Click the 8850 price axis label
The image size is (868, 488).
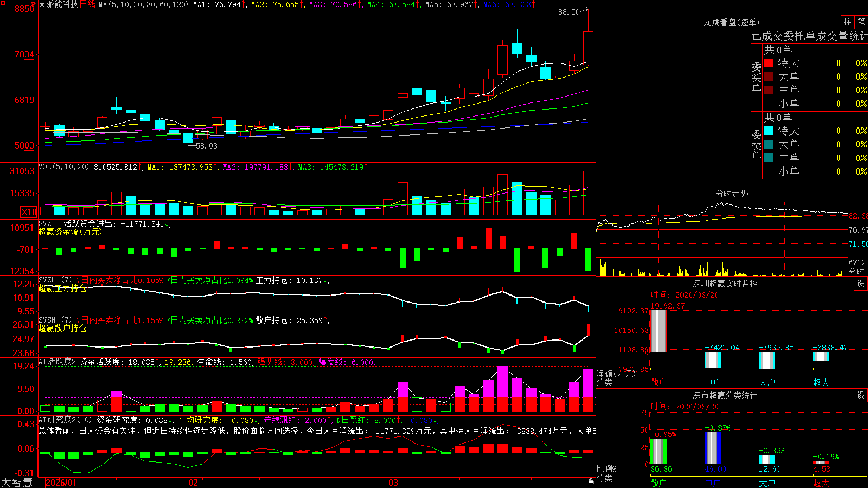[24, 9]
